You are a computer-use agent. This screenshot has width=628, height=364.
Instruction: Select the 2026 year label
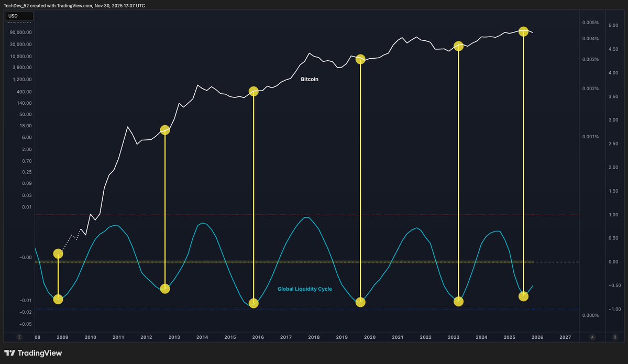pyautogui.click(x=537, y=337)
